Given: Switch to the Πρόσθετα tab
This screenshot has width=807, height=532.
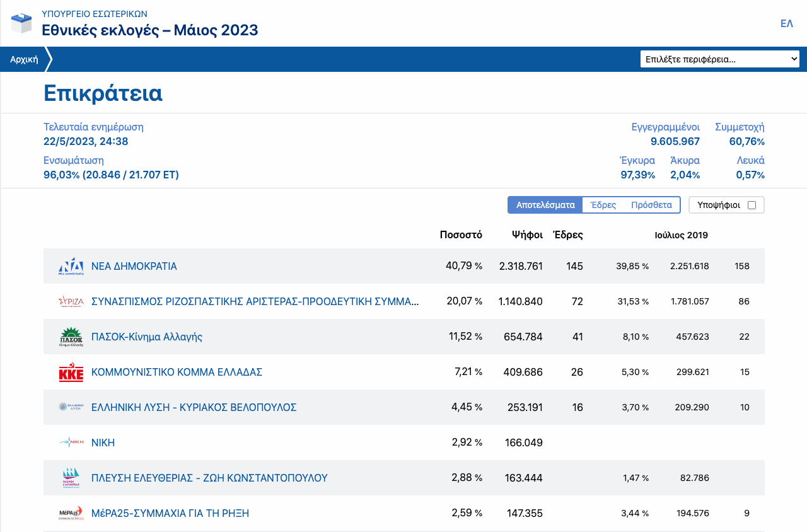Looking at the screenshot, I should (652, 205).
